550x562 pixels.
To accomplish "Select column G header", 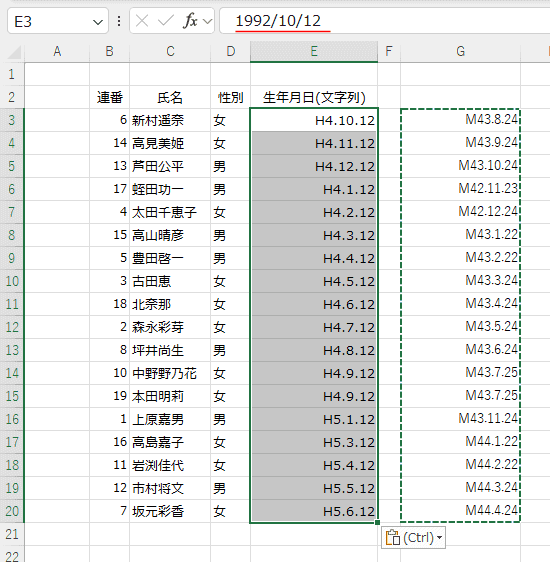I will tap(460, 52).
